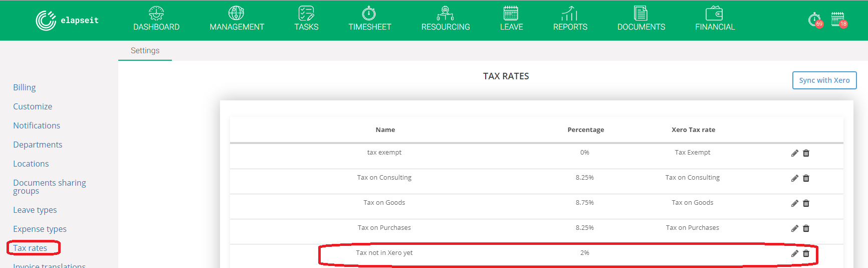Click the 'tax exempt' name cell
Screen dimensions: 868x268
click(x=384, y=153)
